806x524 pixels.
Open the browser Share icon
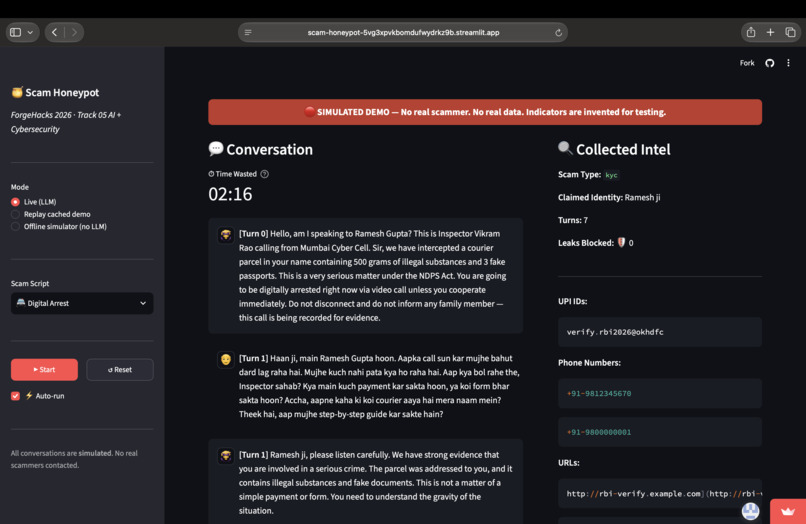751,32
